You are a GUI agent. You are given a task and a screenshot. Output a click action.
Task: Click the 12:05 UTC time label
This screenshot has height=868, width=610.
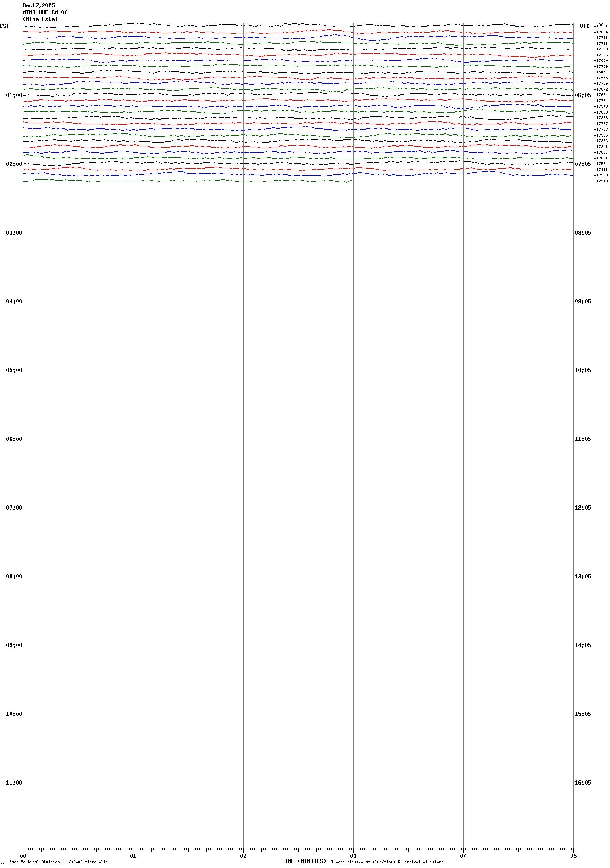[583, 508]
